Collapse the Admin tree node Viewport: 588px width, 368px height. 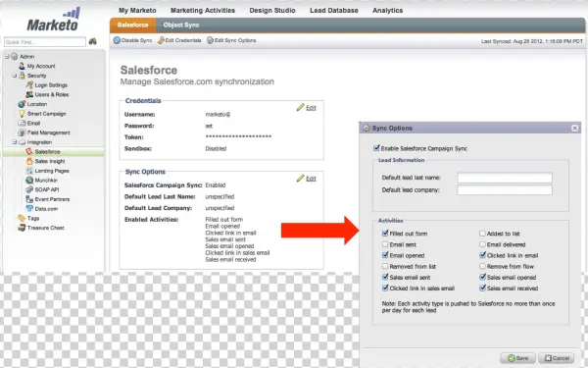7,56
